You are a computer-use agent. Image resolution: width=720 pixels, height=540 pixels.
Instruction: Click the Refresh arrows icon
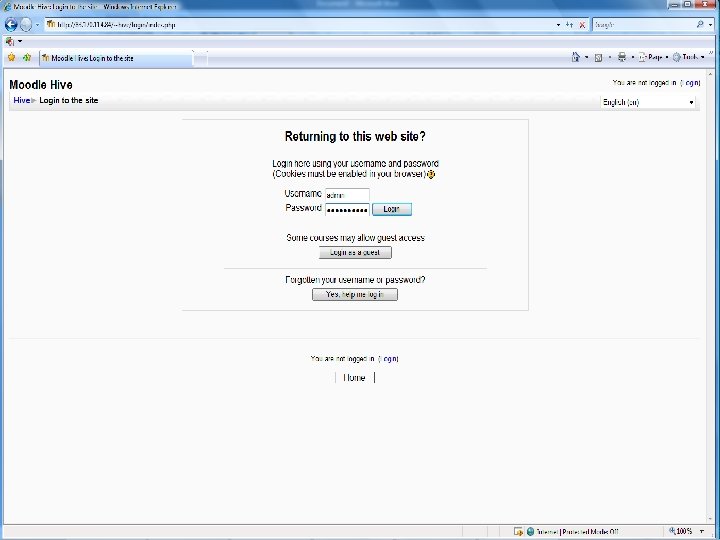pos(569,25)
